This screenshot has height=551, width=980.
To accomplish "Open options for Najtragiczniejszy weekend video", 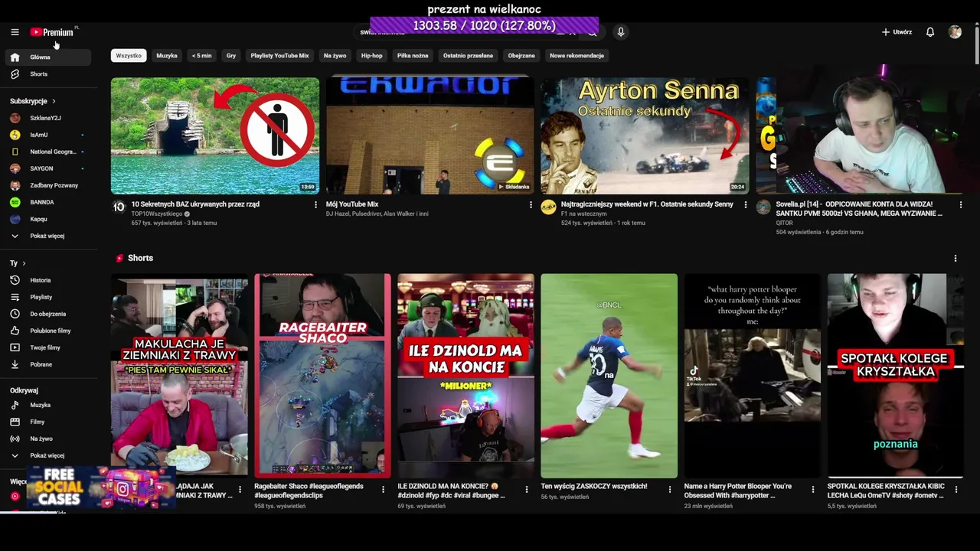I will pos(746,205).
